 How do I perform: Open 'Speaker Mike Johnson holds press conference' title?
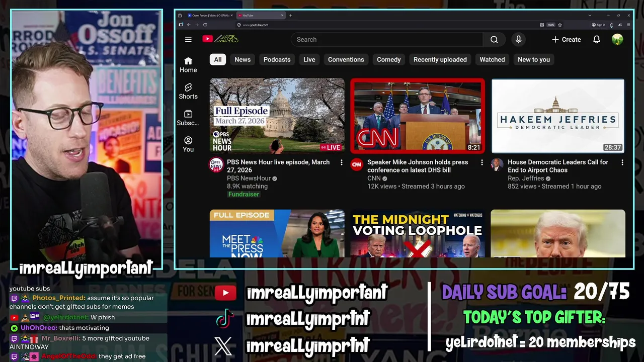pyautogui.click(x=418, y=166)
